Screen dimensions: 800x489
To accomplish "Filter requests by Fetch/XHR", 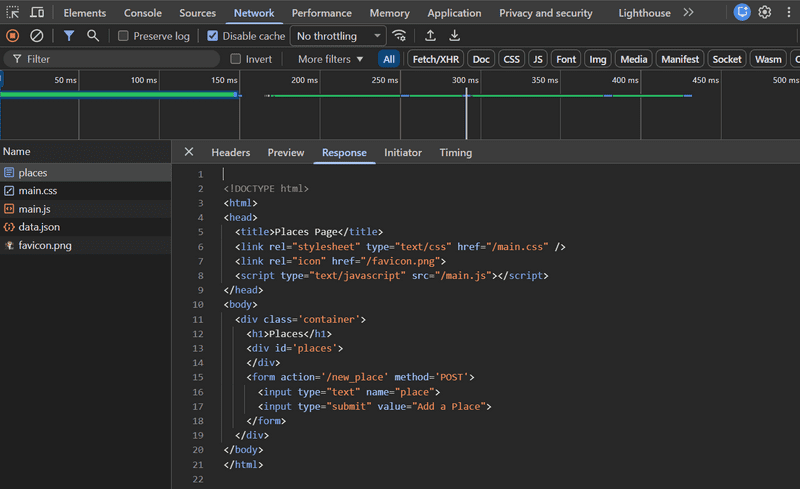I will click(x=435, y=59).
